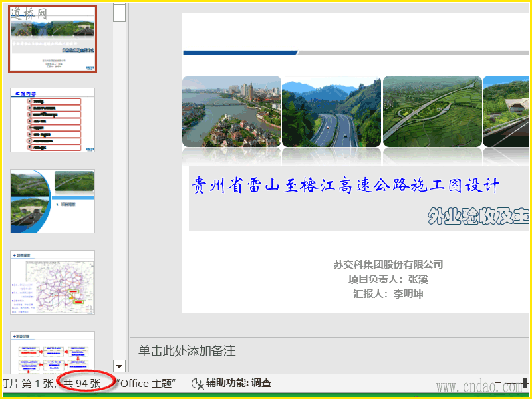
Task: Open the second slide thumbnail titled 汇报内容
Action: [53, 120]
